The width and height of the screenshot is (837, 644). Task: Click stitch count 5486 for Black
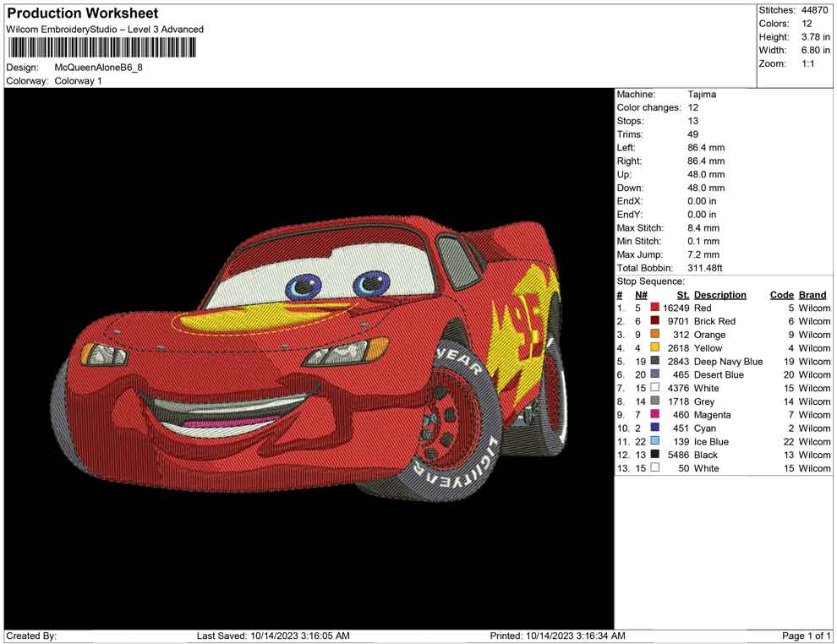pos(678,455)
